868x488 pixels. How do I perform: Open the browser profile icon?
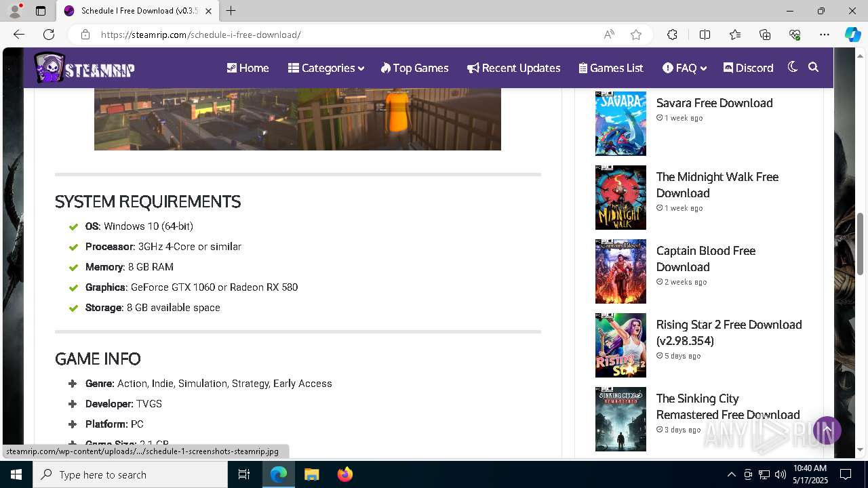(15, 11)
